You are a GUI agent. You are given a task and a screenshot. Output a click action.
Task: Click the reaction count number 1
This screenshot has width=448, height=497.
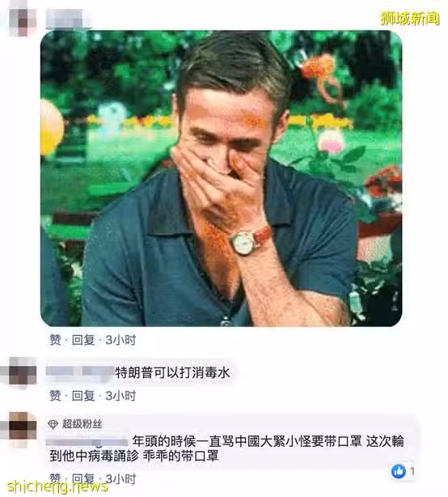click(x=412, y=472)
